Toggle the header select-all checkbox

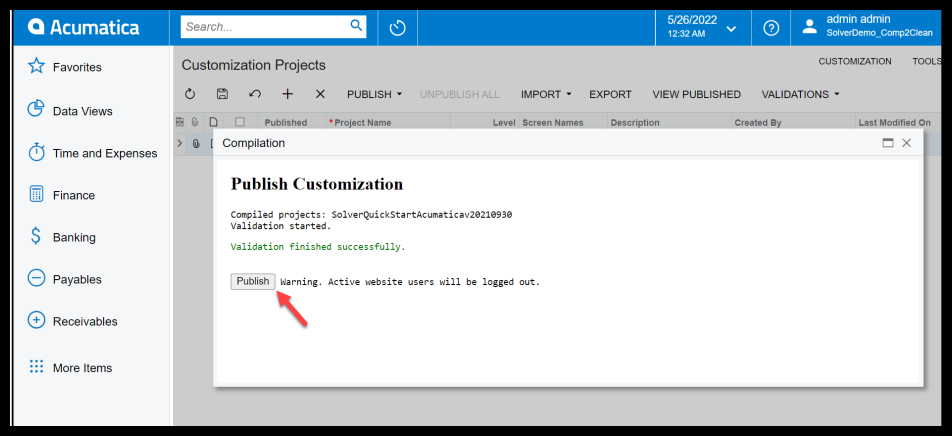239,122
